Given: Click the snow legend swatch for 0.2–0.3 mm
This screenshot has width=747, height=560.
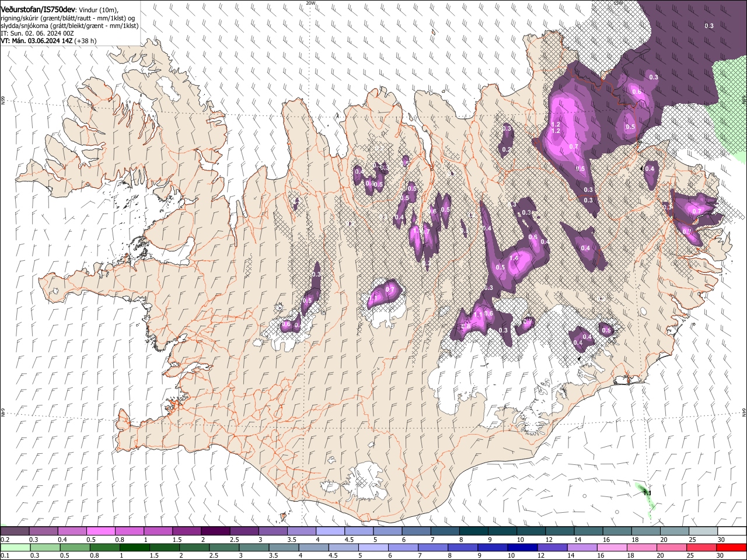Looking at the screenshot, I should 15,531.
